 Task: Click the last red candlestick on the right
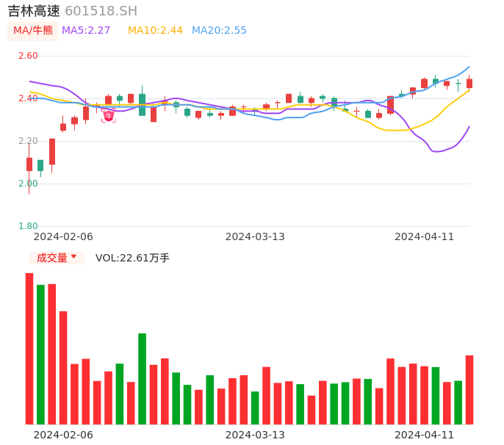click(469, 84)
